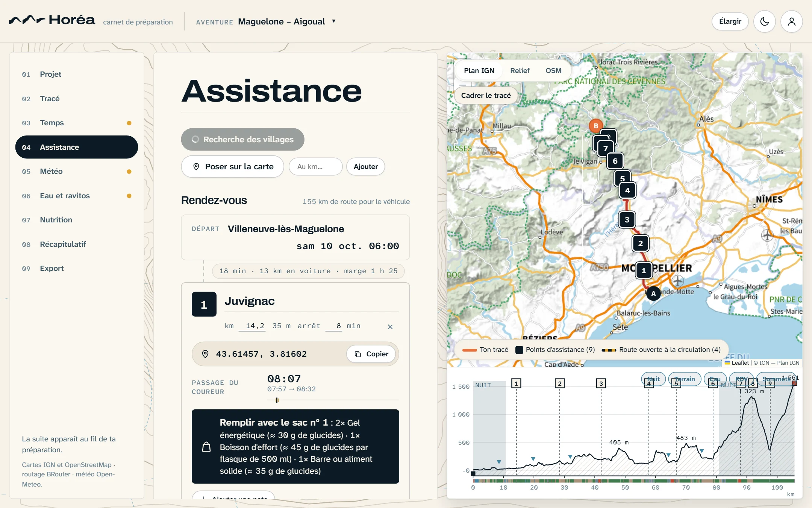Click assistance point 6 on the map
This screenshot has width=812, height=508.
(x=615, y=161)
